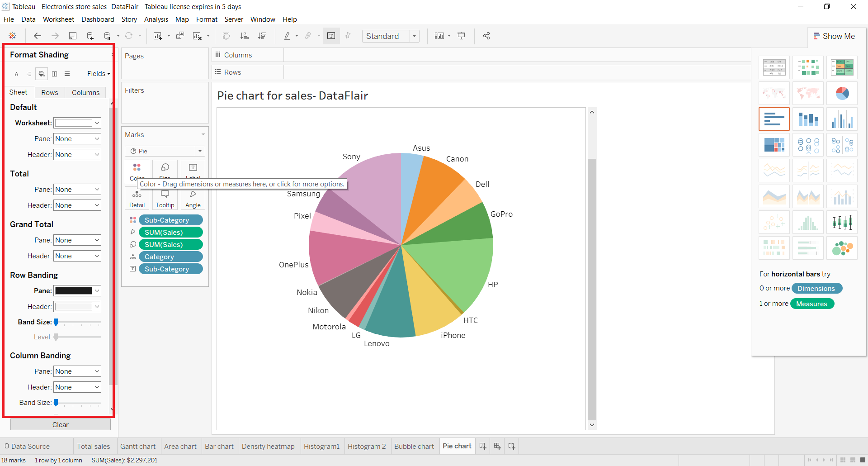Select the Format Alignment icon
The image size is (868, 466).
29,74
